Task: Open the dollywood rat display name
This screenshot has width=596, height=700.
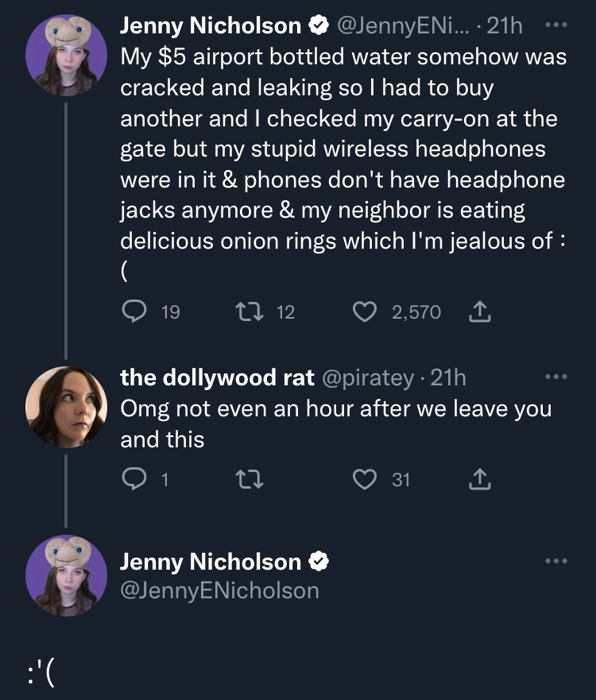Action: point(217,378)
